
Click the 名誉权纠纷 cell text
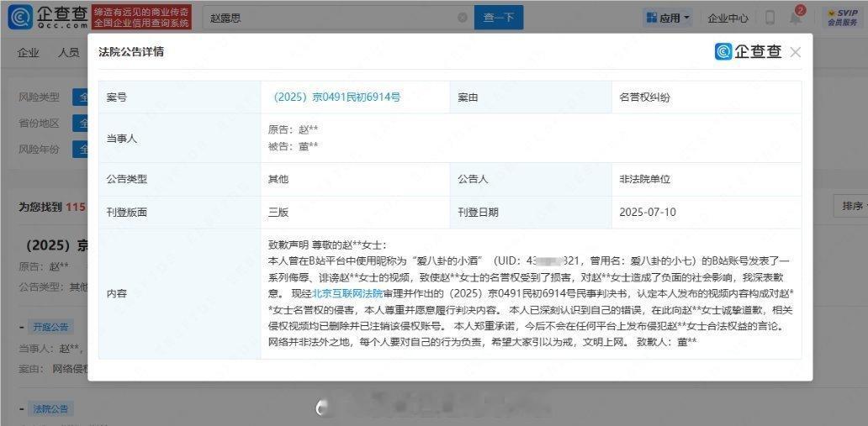(644, 97)
